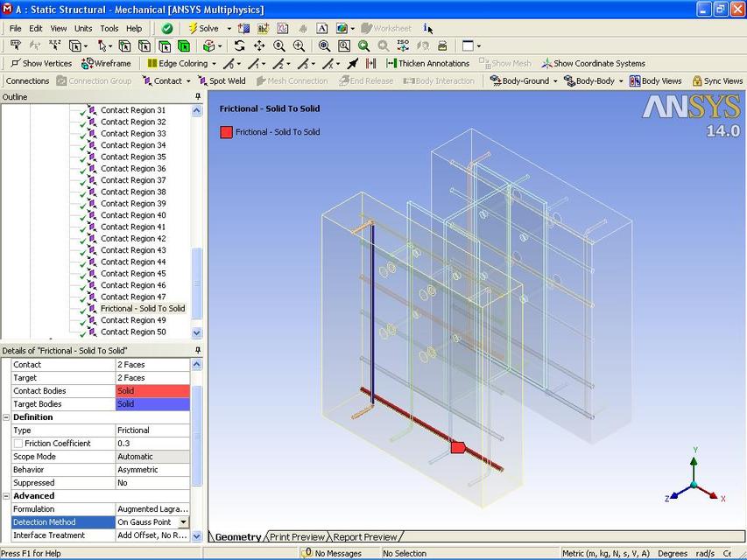Select the Pan tool icon
Image resolution: width=747 pixels, height=560 pixels.
[259, 45]
